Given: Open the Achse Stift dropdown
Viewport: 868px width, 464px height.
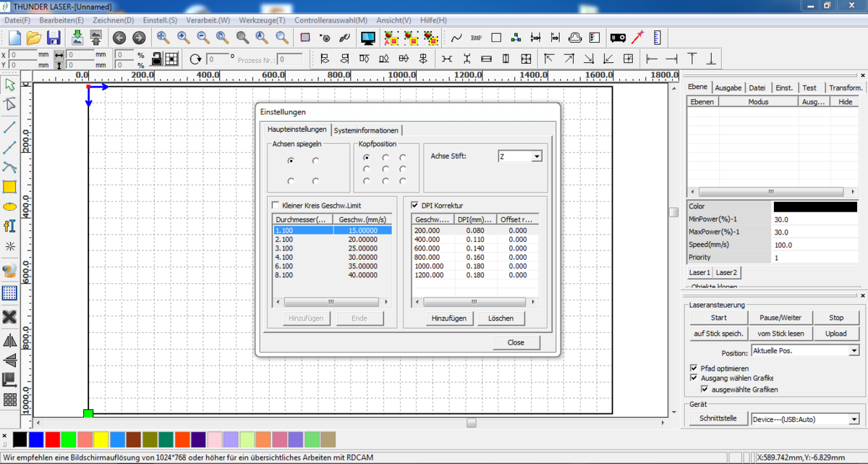Looking at the screenshot, I should [x=536, y=156].
